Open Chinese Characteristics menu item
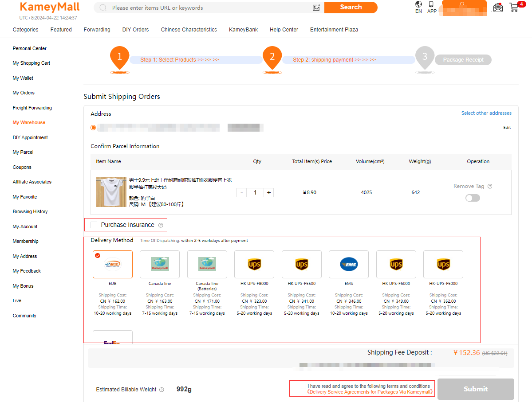The width and height of the screenshot is (532, 402). [x=189, y=30]
